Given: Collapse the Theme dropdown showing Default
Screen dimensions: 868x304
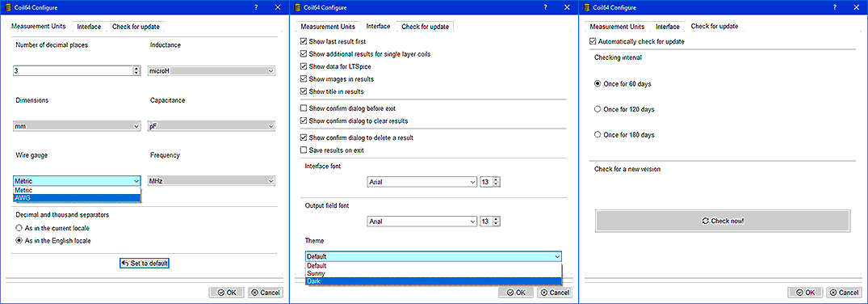Looking at the screenshot, I should click(x=434, y=256).
